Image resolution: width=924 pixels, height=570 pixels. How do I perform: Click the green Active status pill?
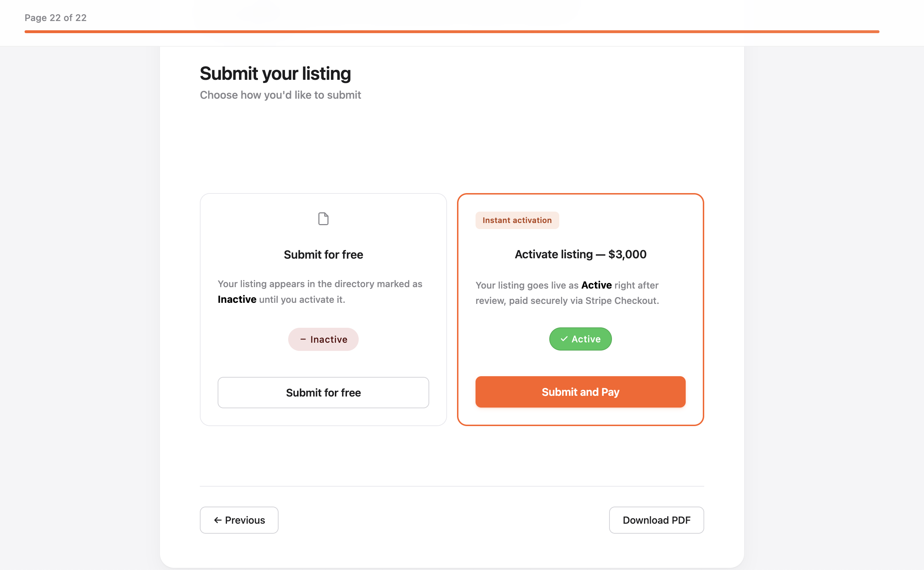click(x=580, y=339)
